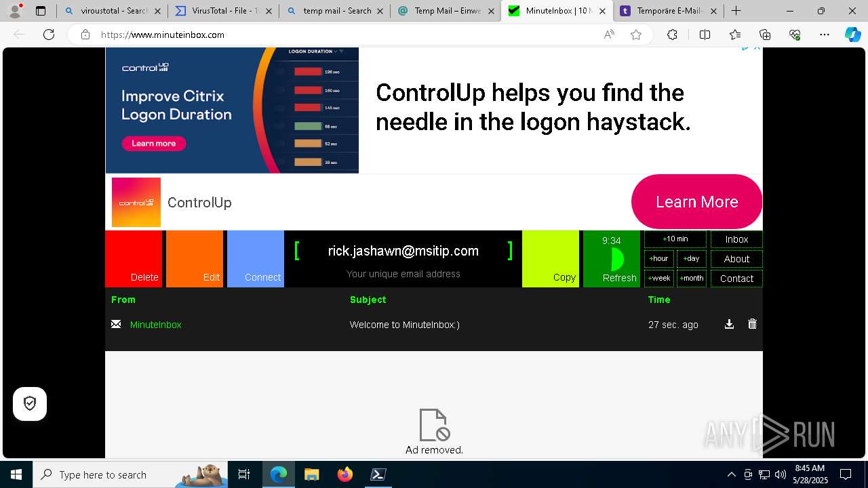
Task: Open volume control in tray
Action: click(x=780, y=474)
